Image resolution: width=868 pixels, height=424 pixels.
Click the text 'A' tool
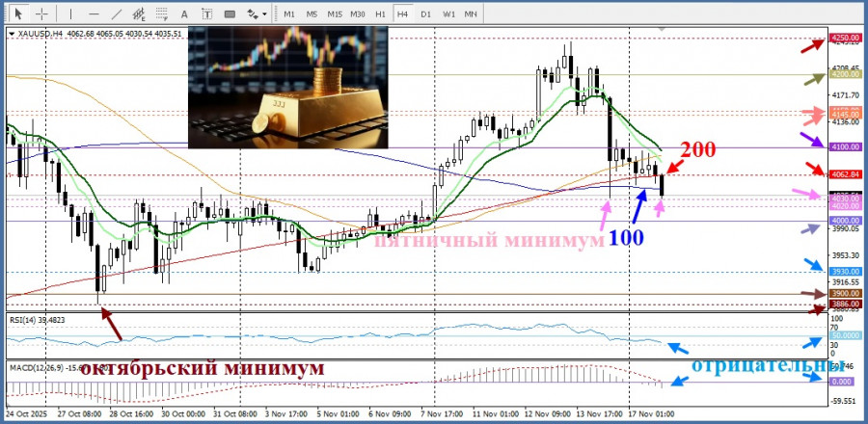pyautogui.click(x=186, y=14)
